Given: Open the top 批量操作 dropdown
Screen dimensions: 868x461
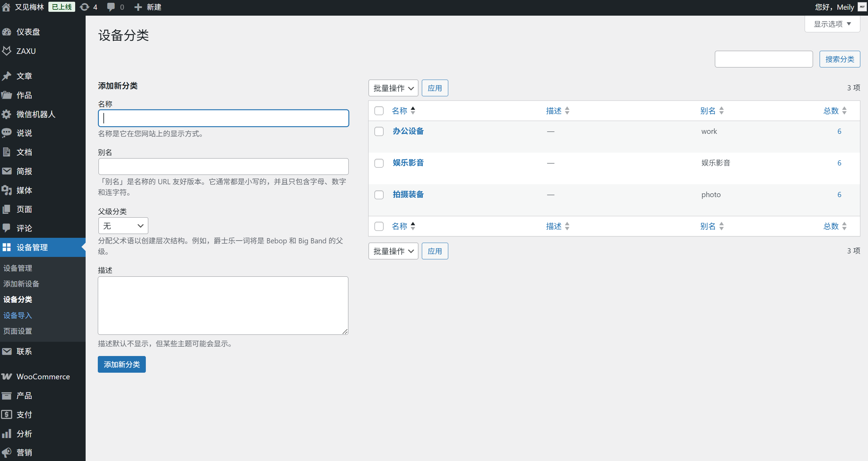Looking at the screenshot, I should (x=393, y=88).
